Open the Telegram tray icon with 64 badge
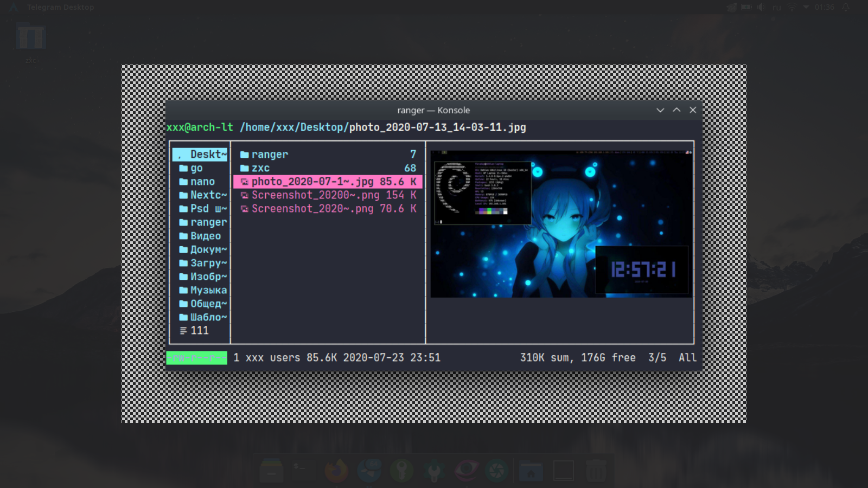 [732, 7]
